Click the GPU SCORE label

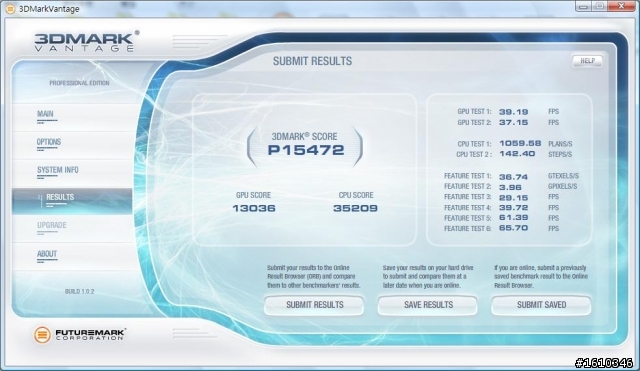coord(253,195)
